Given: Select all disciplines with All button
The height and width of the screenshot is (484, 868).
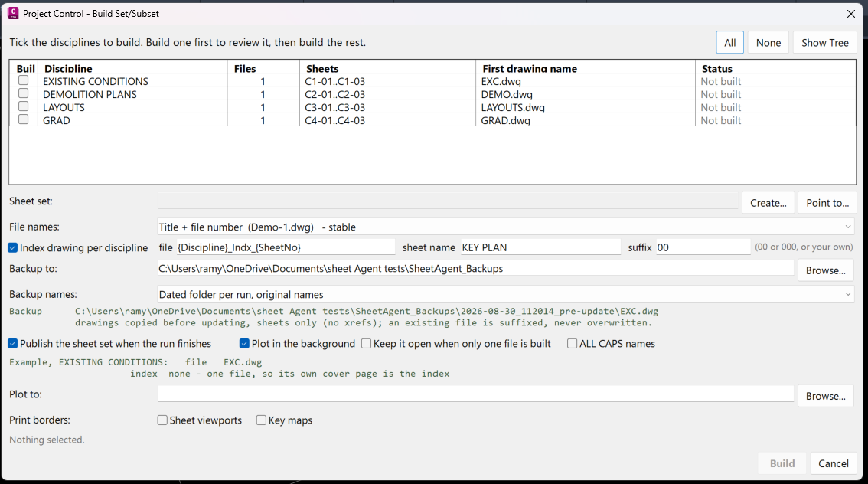Looking at the screenshot, I should coord(729,43).
